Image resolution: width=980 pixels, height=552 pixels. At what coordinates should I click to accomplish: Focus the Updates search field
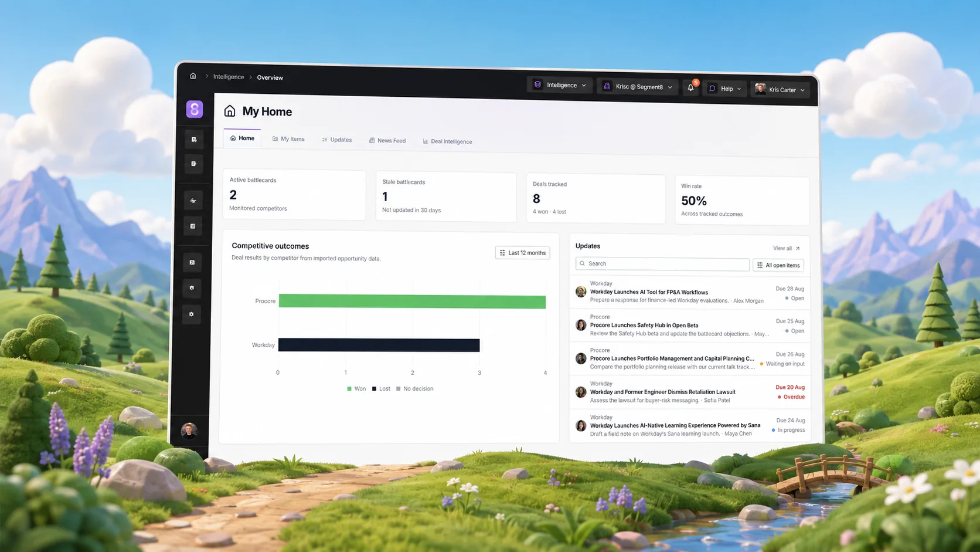click(662, 264)
